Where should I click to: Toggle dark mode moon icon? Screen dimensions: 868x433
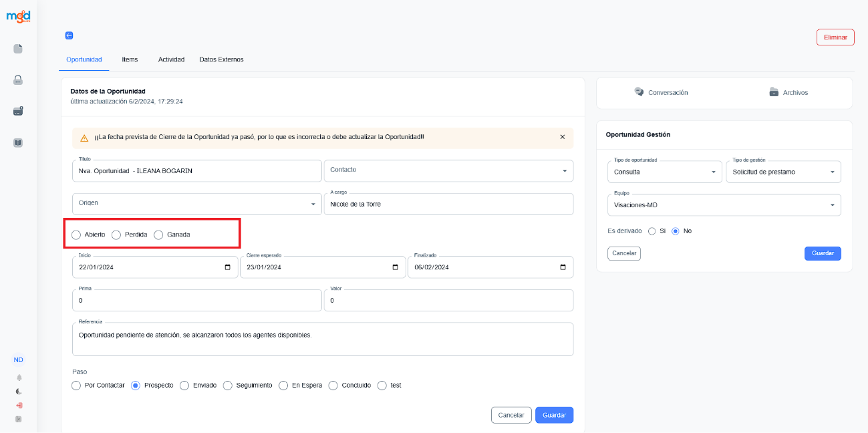(x=19, y=392)
